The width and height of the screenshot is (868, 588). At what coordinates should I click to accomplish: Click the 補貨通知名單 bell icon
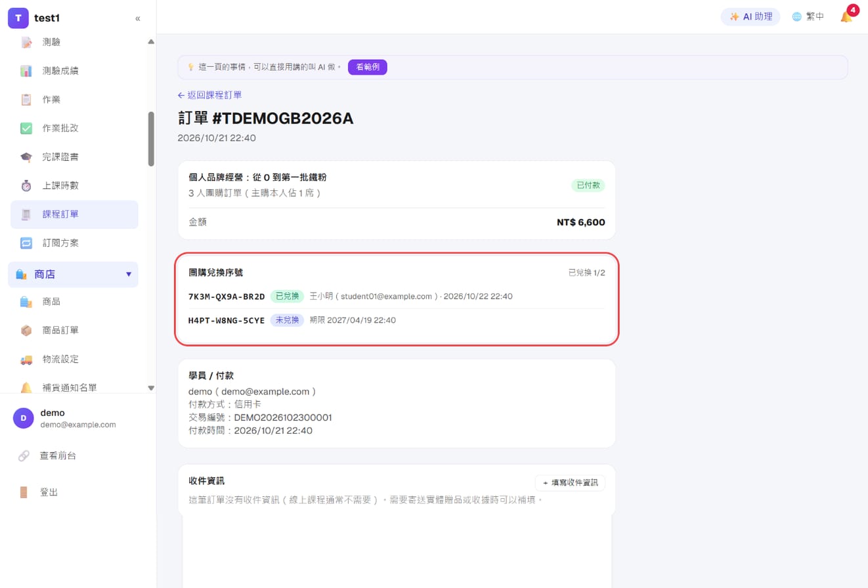pos(26,387)
